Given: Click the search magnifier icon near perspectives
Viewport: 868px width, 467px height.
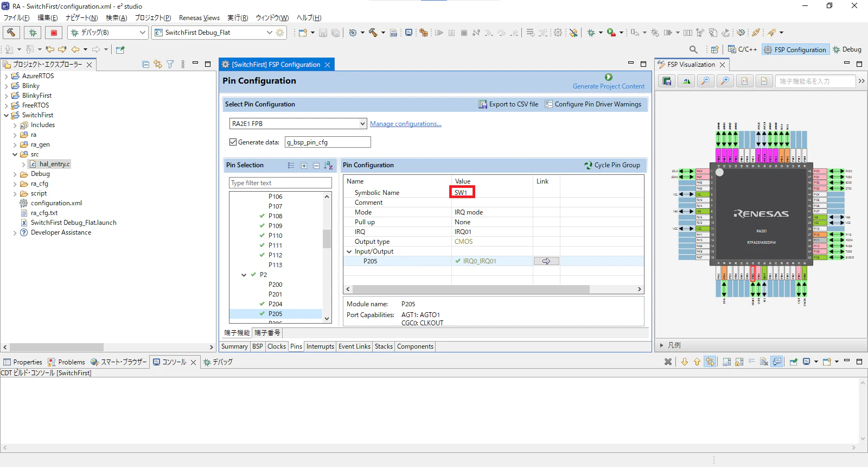Looking at the screenshot, I should [693, 49].
